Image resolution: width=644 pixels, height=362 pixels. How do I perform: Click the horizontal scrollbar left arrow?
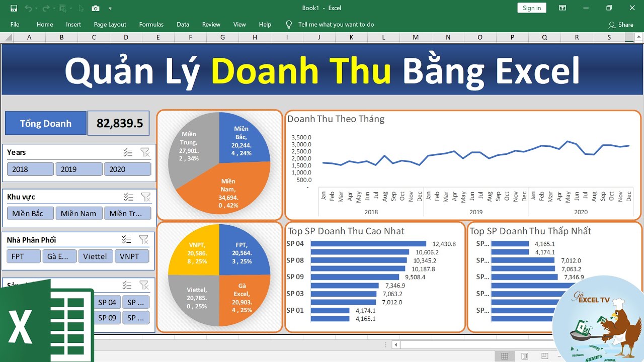[x=396, y=345]
